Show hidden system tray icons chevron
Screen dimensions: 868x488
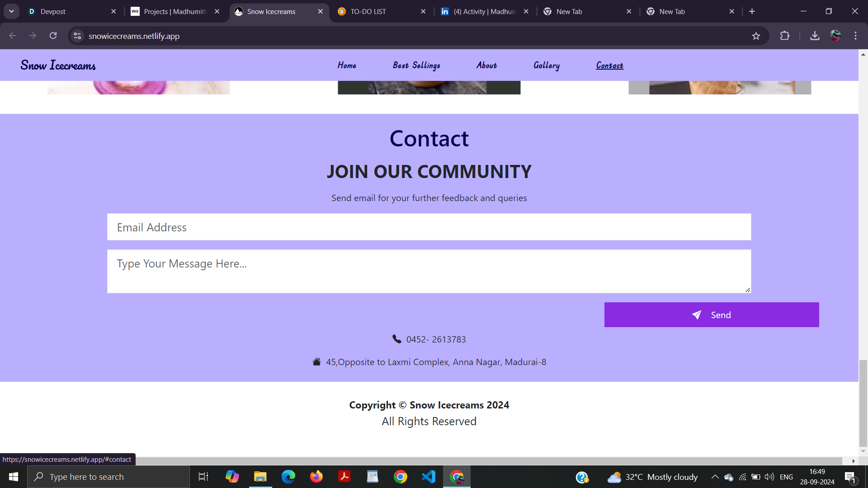(715, 477)
